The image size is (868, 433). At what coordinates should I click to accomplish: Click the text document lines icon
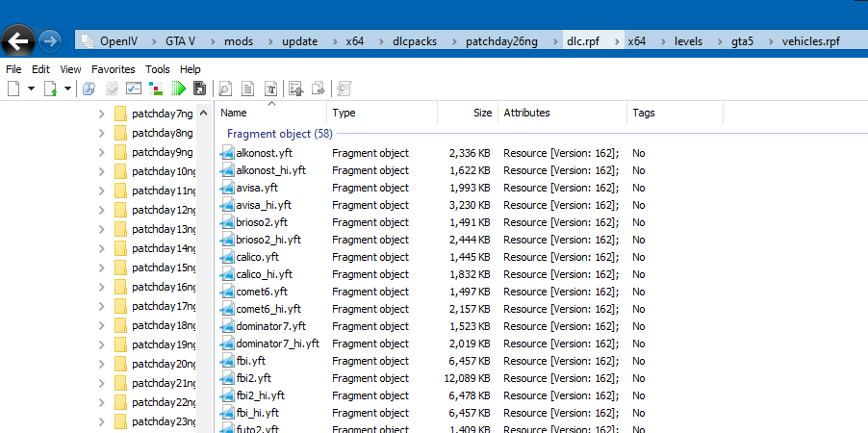248,89
